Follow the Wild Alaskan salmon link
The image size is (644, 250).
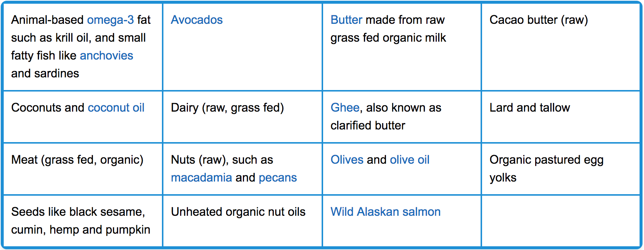tap(386, 212)
